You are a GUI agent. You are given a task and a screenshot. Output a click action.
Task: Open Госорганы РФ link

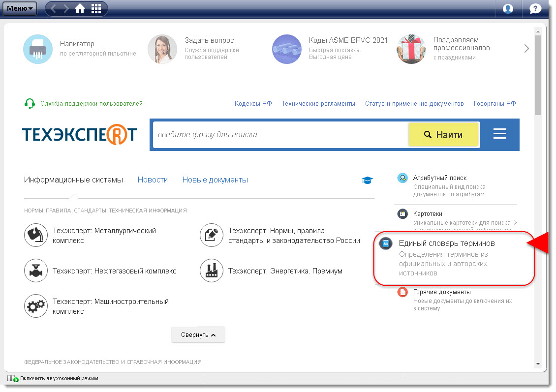point(494,103)
